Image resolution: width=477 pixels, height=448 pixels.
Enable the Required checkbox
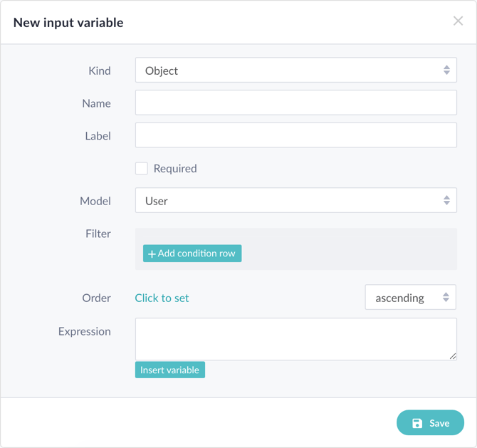pos(142,168)
